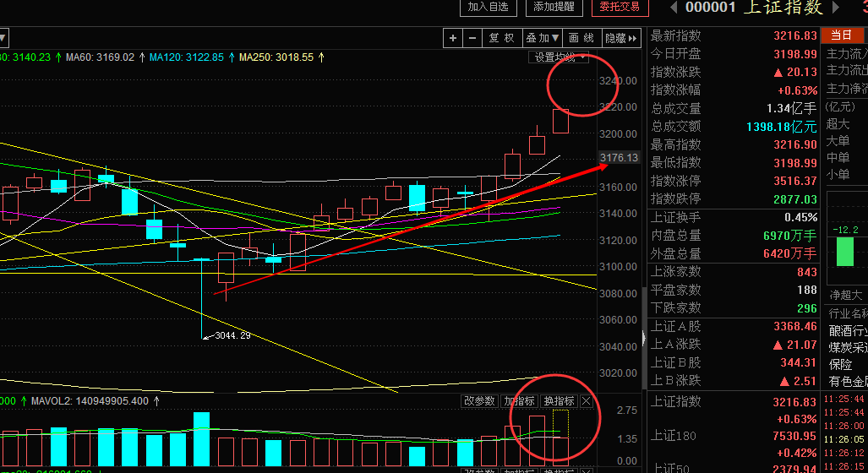Image resolution: width=868 pixels, height=473 pixels.
Task: Click the MA250: 3018.55 legend
Action: coord(276,57)
